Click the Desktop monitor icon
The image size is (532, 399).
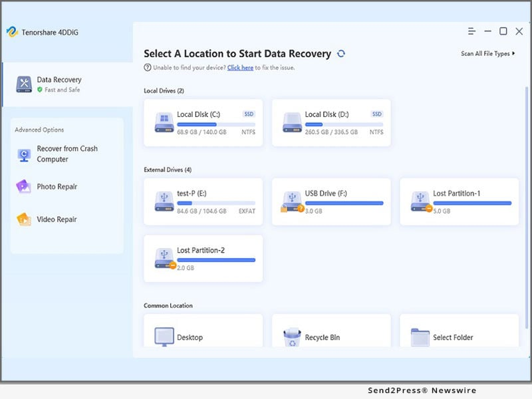(x=164, y=337)
